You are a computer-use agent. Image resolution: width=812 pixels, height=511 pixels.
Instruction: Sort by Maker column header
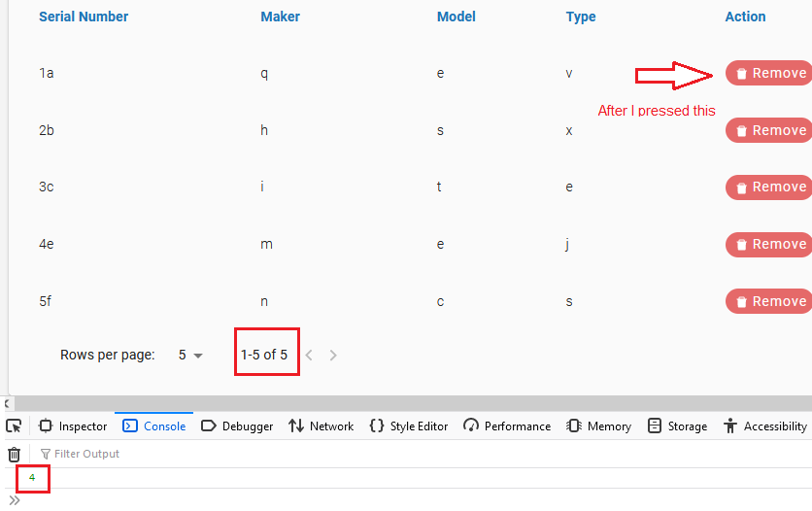(x=280, y=17)
